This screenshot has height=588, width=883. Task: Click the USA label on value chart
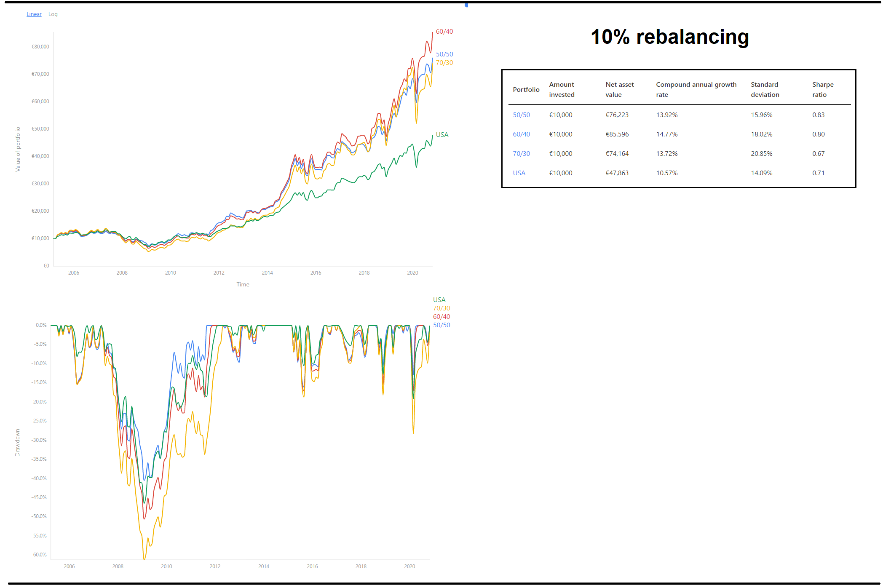tap(442, 135)
